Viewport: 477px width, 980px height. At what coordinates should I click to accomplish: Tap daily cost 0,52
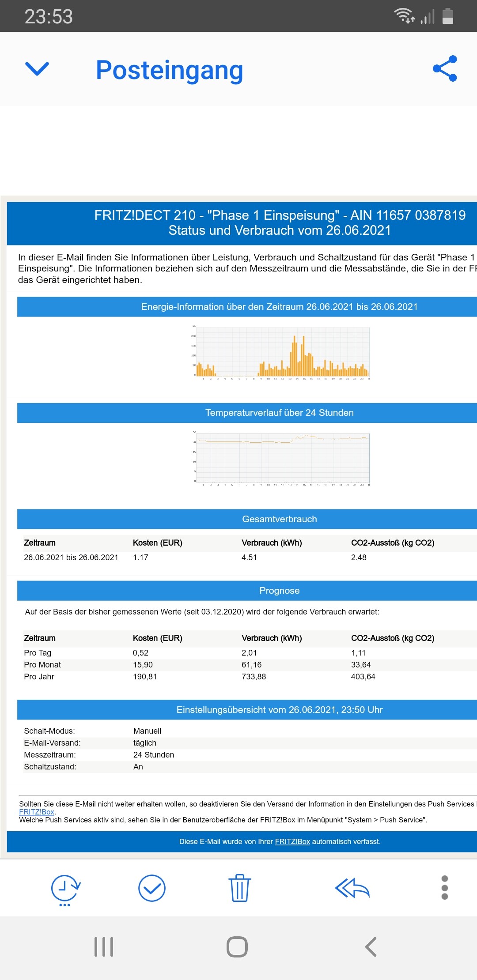pyautogui.click(x=141, y=653)
